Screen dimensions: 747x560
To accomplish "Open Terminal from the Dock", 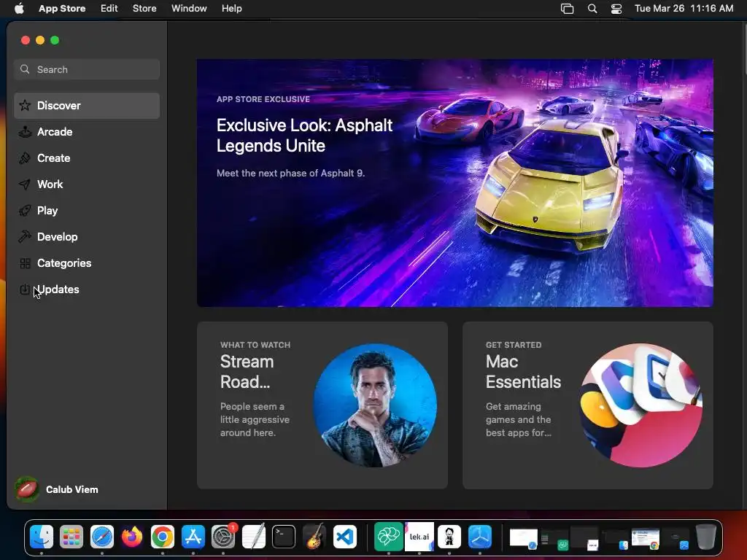I will pos(284,537).
